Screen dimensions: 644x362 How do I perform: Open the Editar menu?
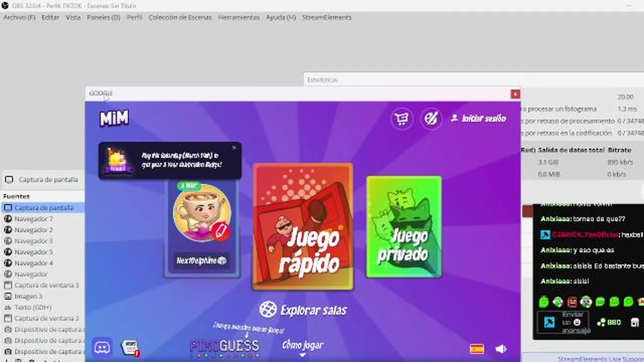tap(50, 17)
